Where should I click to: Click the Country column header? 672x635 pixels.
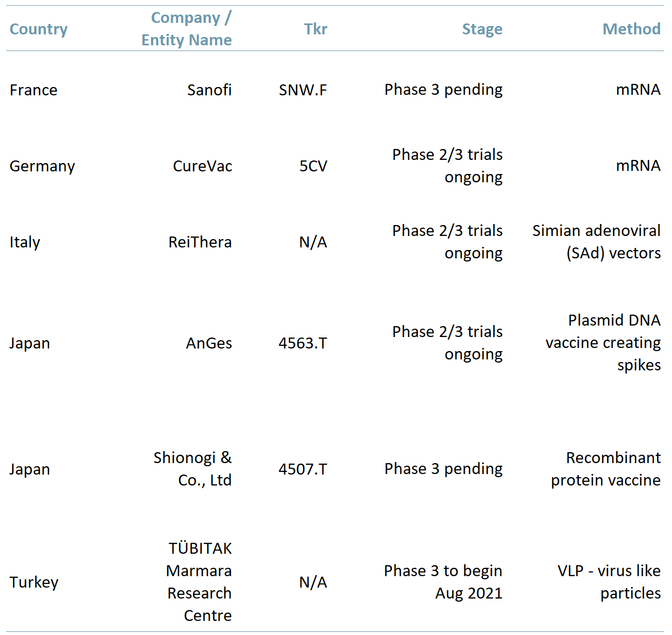(39, 29)
